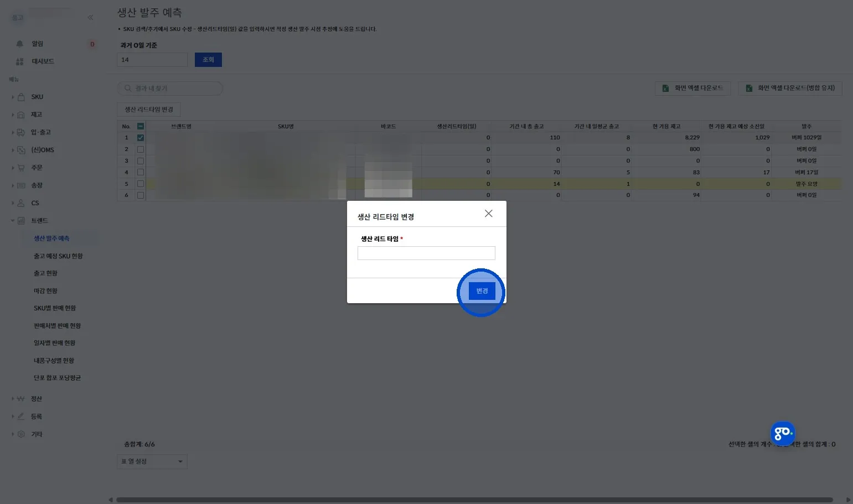
Task: Click the 버퍼 17일 cell
Action: (x=807, y=172)
